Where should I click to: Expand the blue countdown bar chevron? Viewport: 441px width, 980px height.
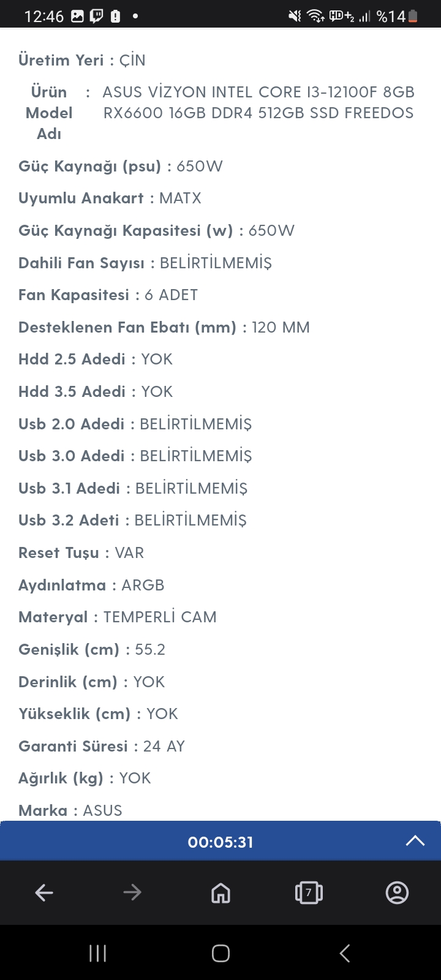click(415, 840)
